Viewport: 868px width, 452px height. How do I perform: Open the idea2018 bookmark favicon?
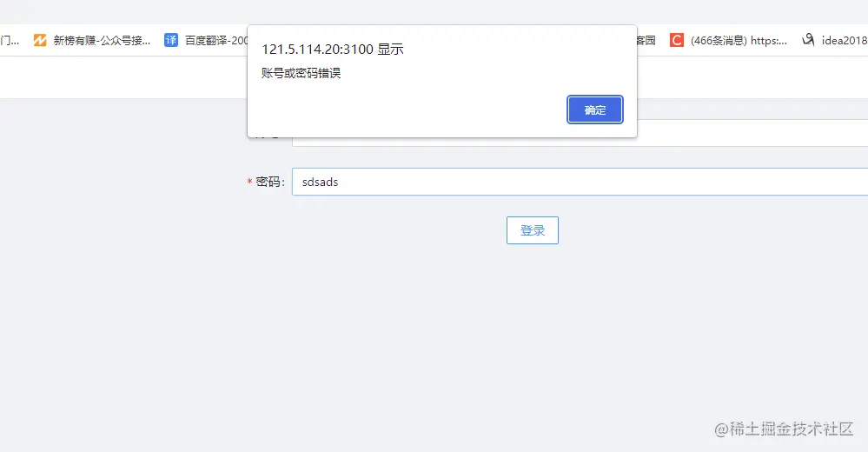(x=808, y=40)
